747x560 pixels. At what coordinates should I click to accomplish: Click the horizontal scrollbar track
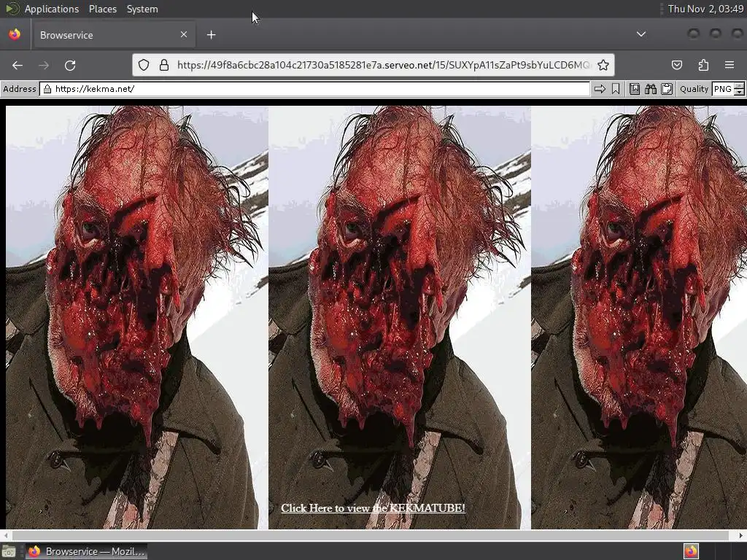click(370, 535)
